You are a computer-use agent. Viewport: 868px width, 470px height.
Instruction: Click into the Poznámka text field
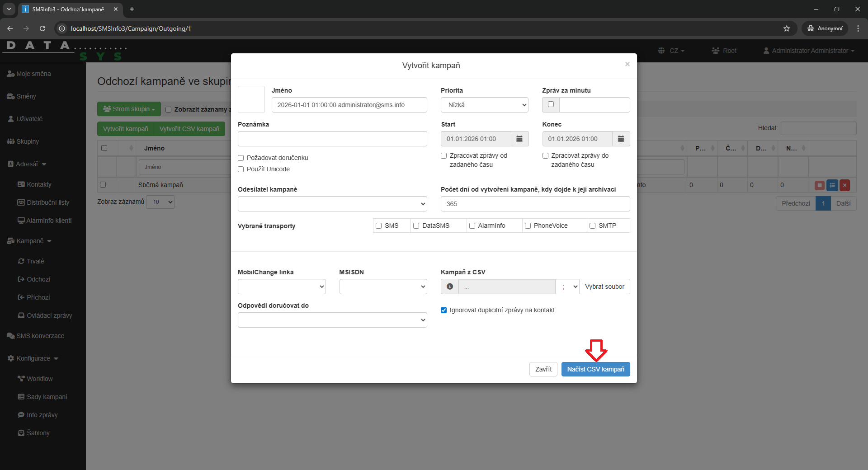(332, 139)
